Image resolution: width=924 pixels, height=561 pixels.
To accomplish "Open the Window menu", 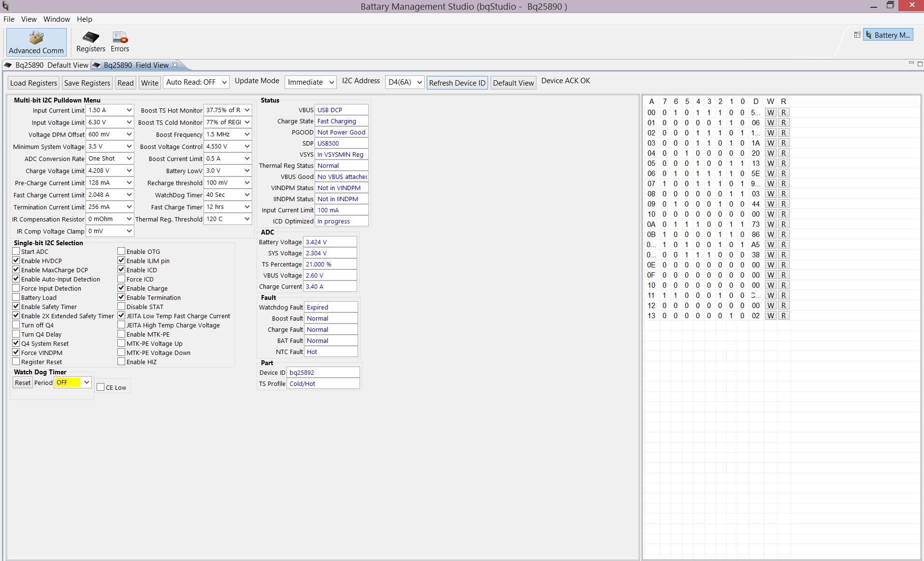I will (x=57, y=19).
